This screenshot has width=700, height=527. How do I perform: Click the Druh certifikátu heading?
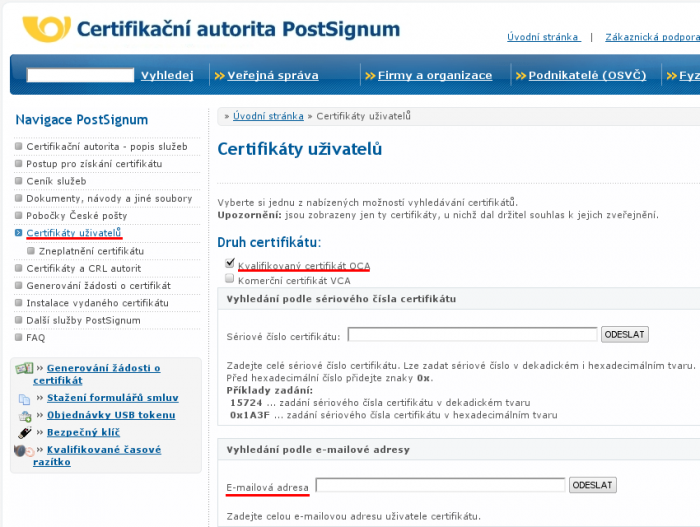coord(269,242)
